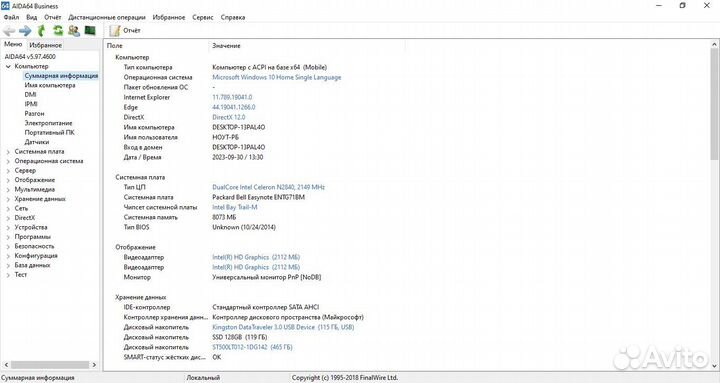Expand the Сеть tree node
The width and height of the screenshot is (720, 383).
pyautogui.click(x=8, y=208)
